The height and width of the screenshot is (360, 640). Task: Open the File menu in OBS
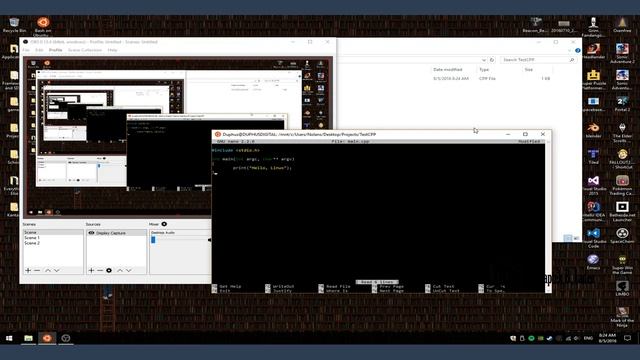(26, 50)
